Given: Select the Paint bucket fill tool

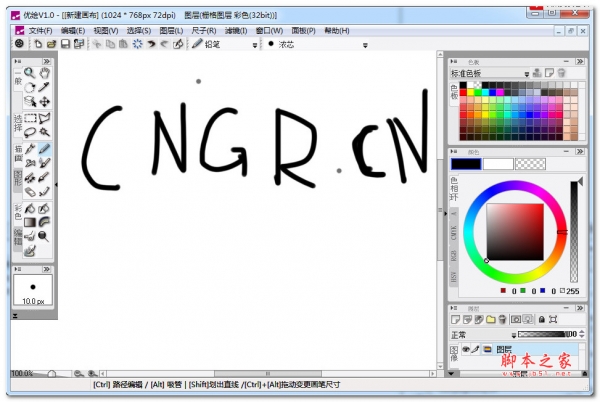Looking at the screenshot, I should point(30,208).
